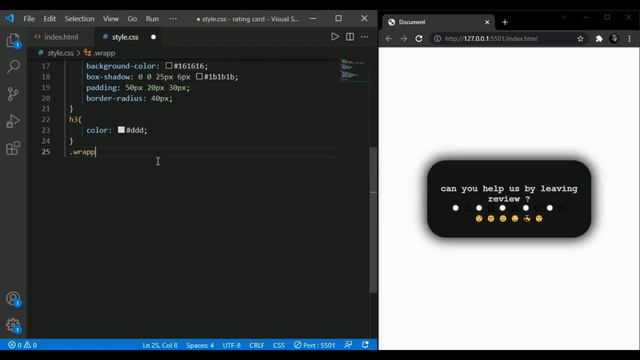Viewport: 640px width, 360px height.
Task: Click the h3 selector on line 22
Action: pos(73,120)
